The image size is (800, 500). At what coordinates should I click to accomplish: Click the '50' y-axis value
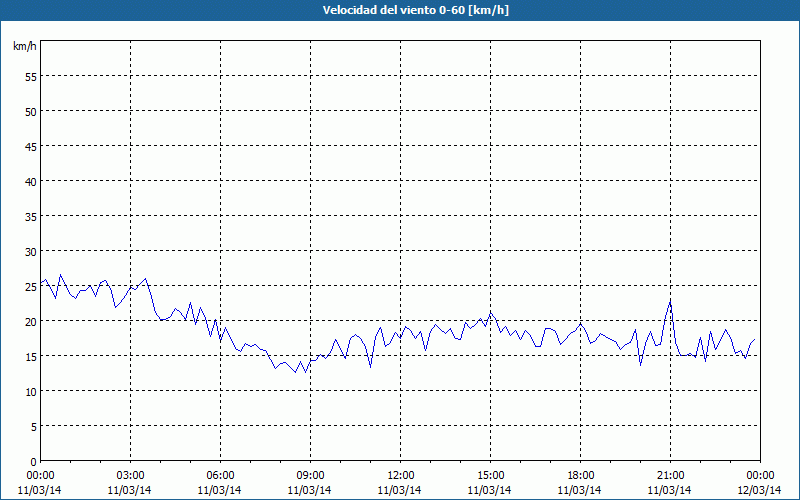click(x=31, y=112)
